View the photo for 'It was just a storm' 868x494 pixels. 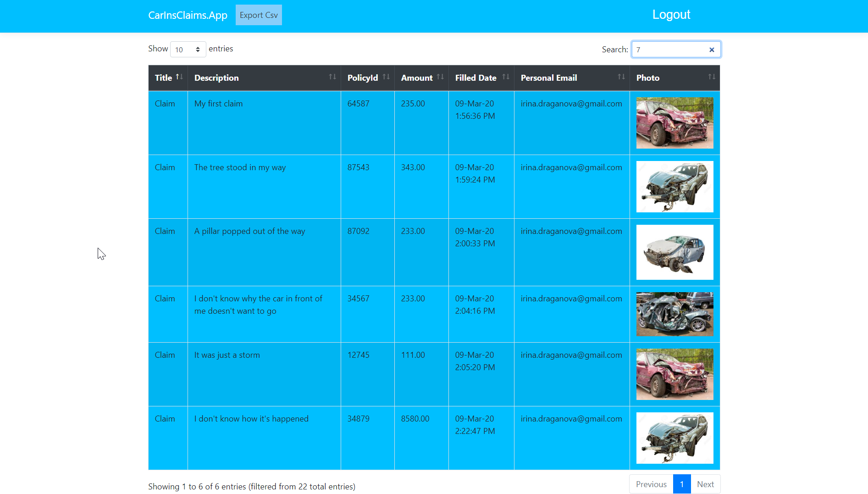pos(674,374)
